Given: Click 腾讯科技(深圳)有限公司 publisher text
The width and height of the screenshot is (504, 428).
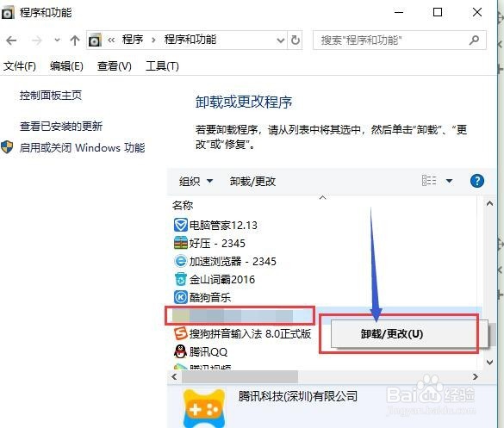Looking at the screenshot, I should 297,396.
